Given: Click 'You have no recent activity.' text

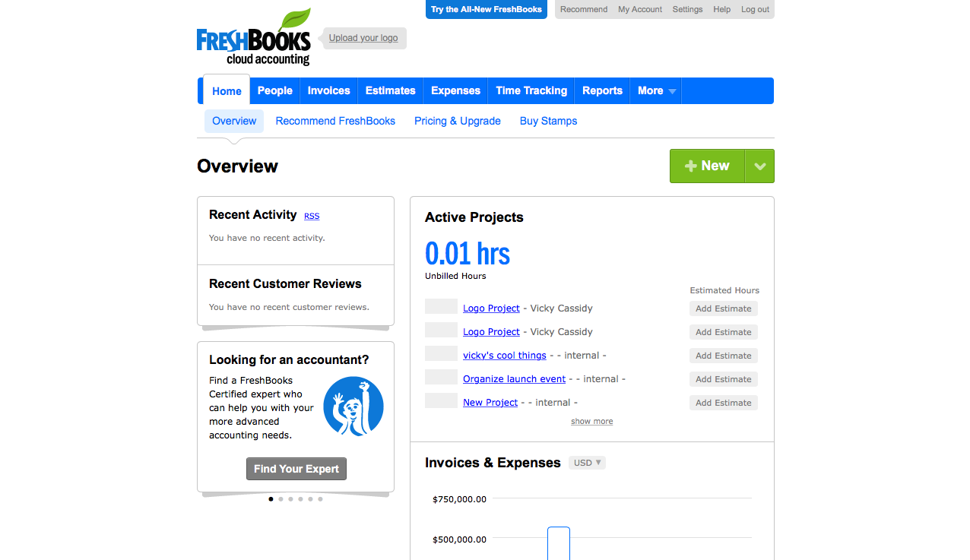Looking at the screenshot, I should click(267, 238).
